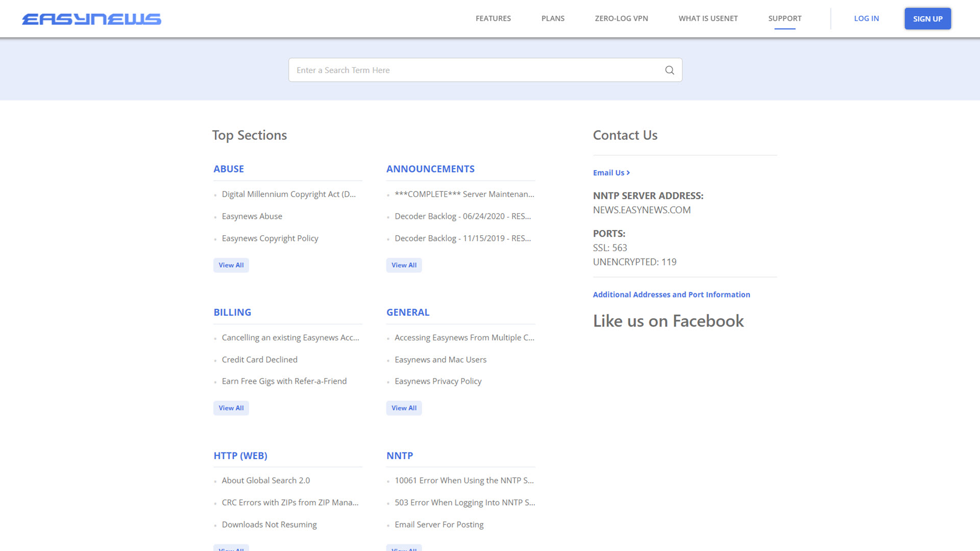Open Downloads Not Resuming article
This screenshot has width=980, height=551.
[x=269, y=524]
